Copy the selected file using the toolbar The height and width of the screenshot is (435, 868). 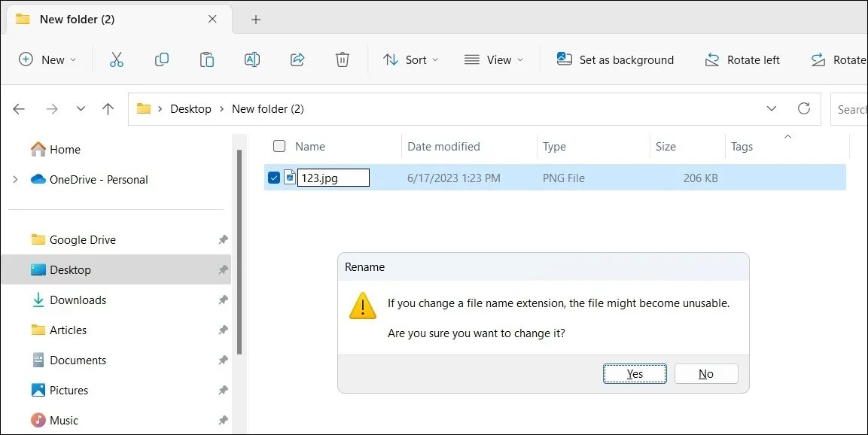(x=161, y=59)
